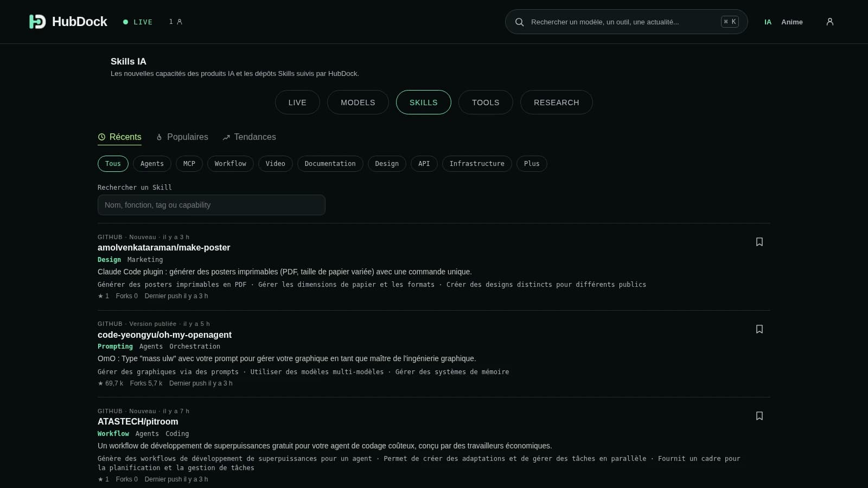This screenshot has height=488, width=868.
Task: Open the user account icon
Action: (x=829, y=22)
